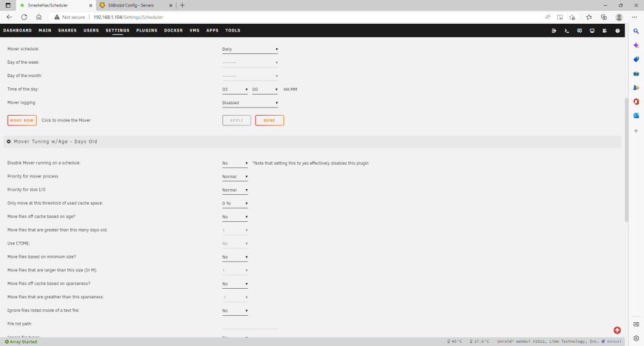644x346 pixels.
Task: Open the Favorites list icon
Action: [589, 17]
